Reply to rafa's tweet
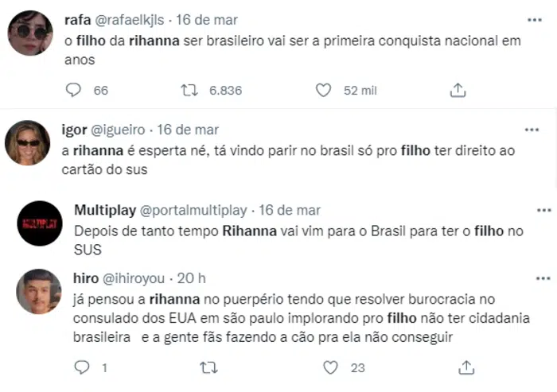This screenshot has height=392, width=557. point(74,91)
